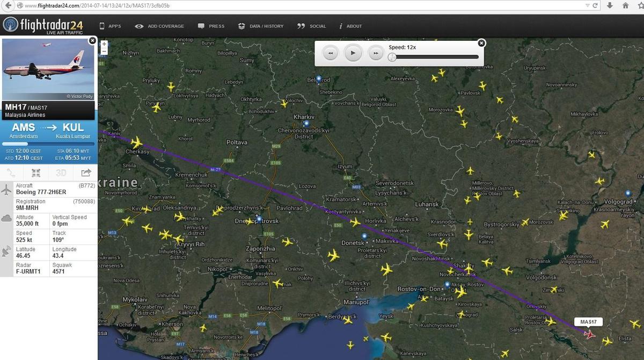Click the Flightradar24 logo
This screenshot has width=644, height=360.
[43, 25]
